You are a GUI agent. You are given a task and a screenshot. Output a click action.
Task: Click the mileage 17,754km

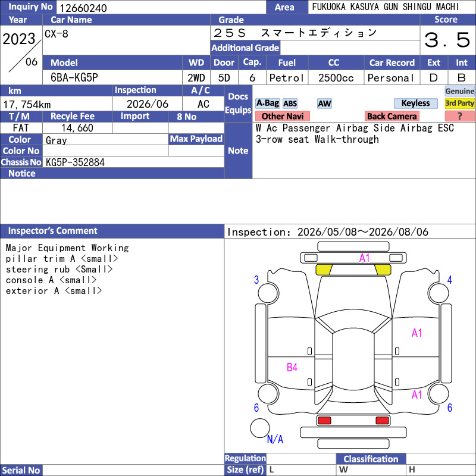coord(27,105)
